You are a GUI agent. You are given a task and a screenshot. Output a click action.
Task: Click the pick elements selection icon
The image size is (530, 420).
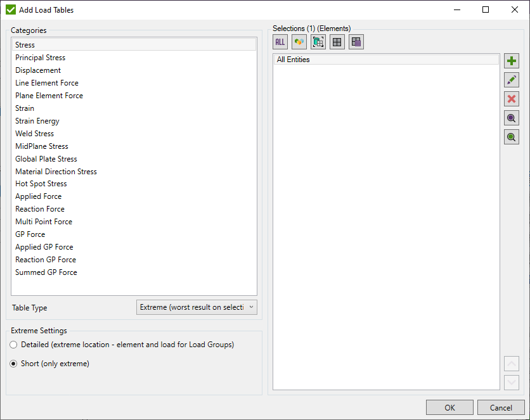point(318,42)
